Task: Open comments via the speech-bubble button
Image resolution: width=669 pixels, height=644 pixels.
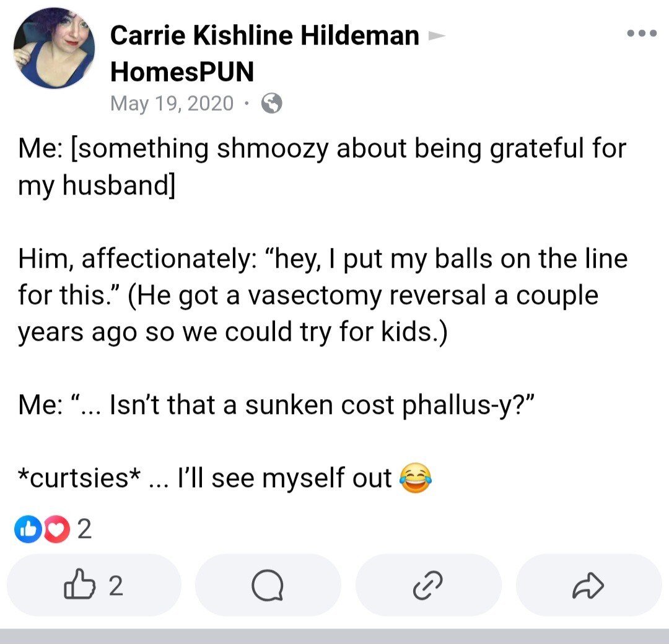Action: pos(268,584)
